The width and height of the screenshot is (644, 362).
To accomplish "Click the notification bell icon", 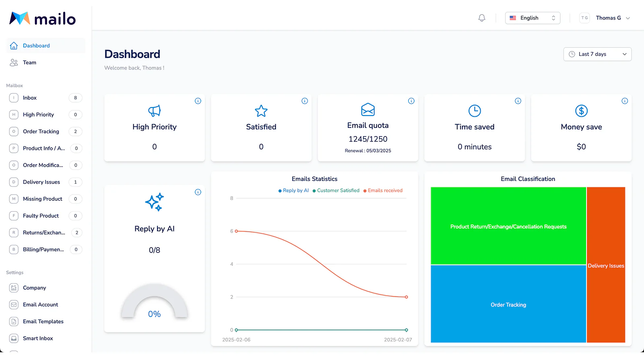I will 481,18.
